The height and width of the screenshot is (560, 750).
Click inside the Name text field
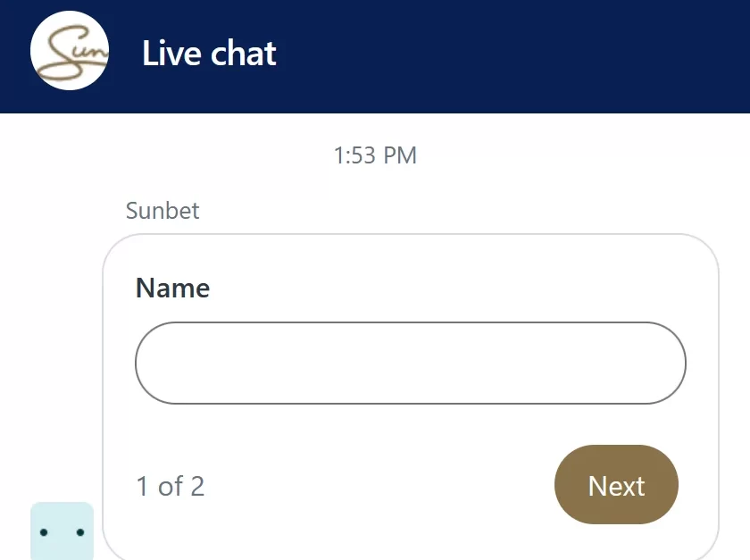411,364
